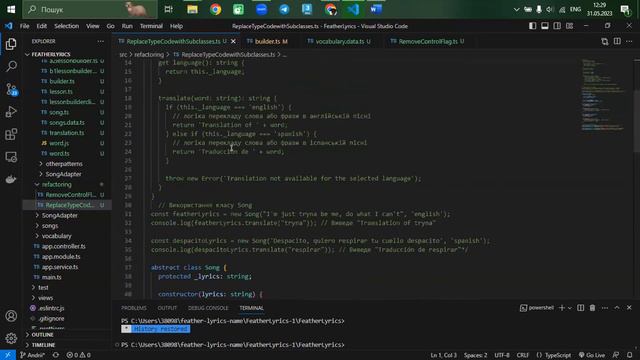Expand the vocabulary folder
Screen dimensions: 640x360
tap(56, 236)
